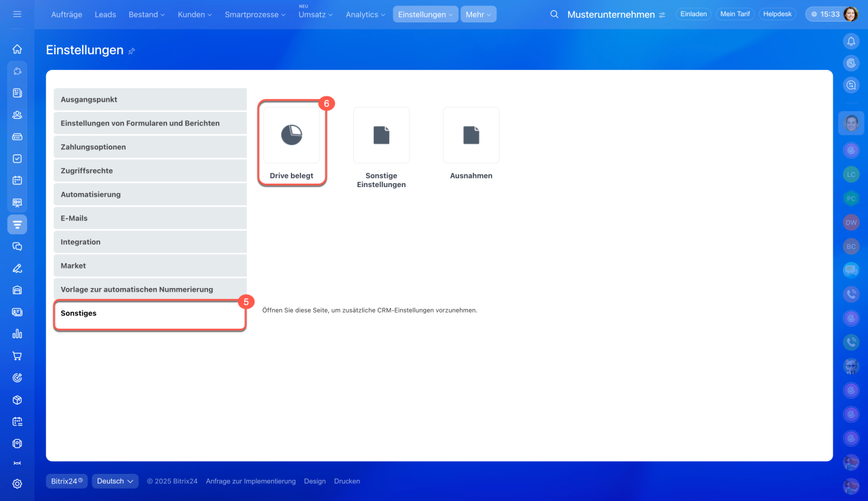Select the Integration section
Image resolution: width=868 pixels, height=501 pixels.
pyautogui.click(x=150, y=242)
